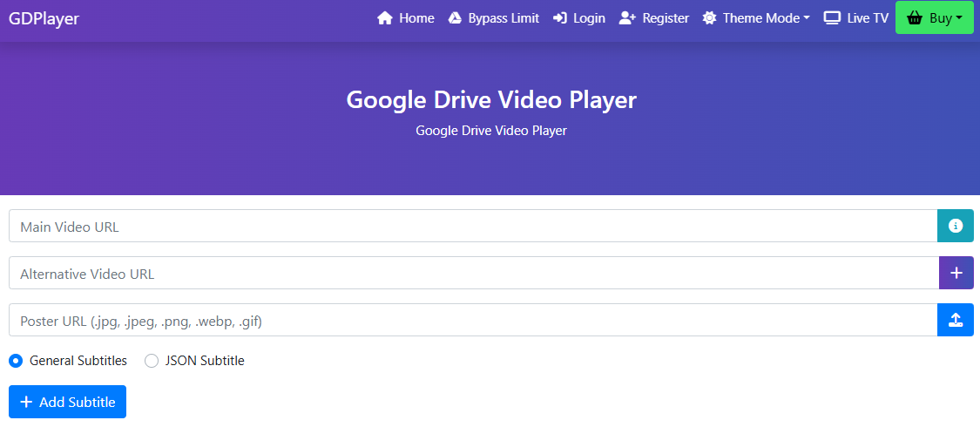Click the Poster URL input box
This screenshot has height=427, width=980.
(x=472, y=320)
